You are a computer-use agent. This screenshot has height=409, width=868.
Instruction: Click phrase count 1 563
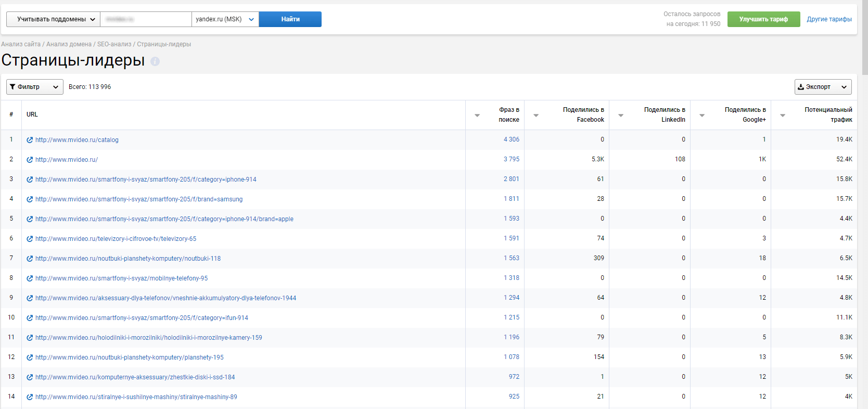pos(512,258)
